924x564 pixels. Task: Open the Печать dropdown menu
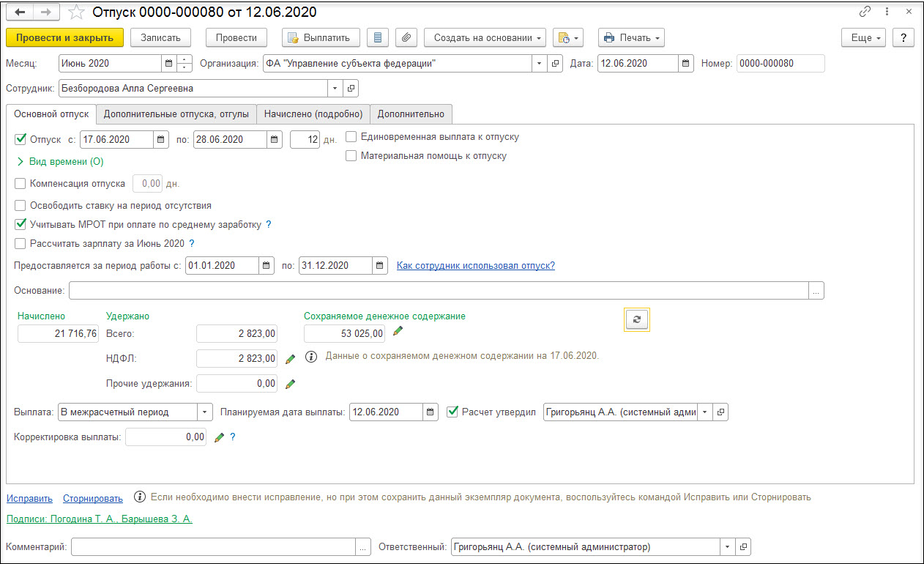click(631, 37)
